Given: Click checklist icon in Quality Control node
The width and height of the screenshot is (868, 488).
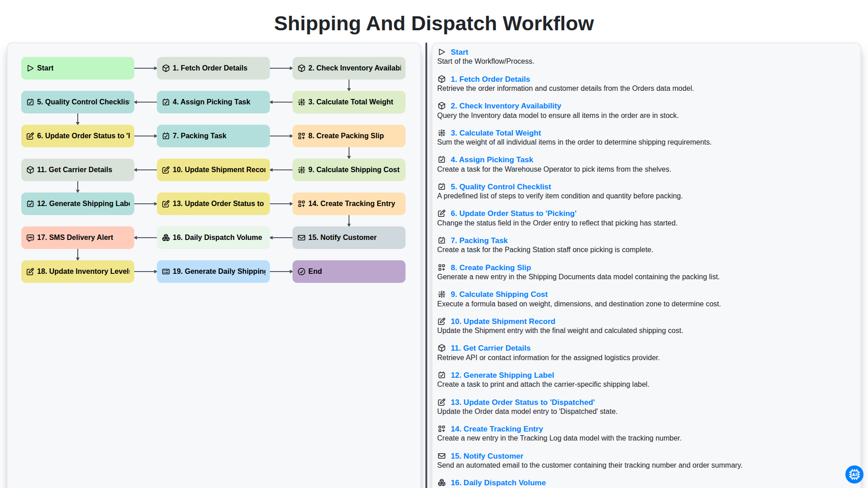Looking at the screenshot, I should point(30,102).
